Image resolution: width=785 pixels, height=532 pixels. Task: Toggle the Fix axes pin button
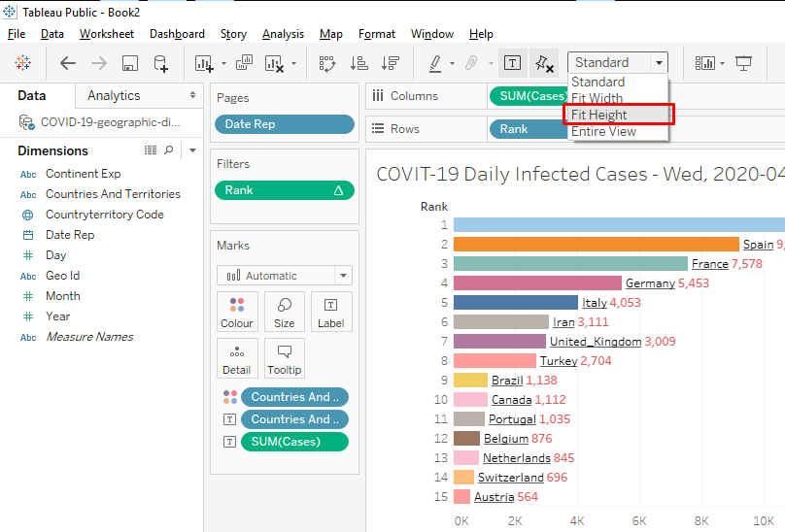[x=544, y=63]
